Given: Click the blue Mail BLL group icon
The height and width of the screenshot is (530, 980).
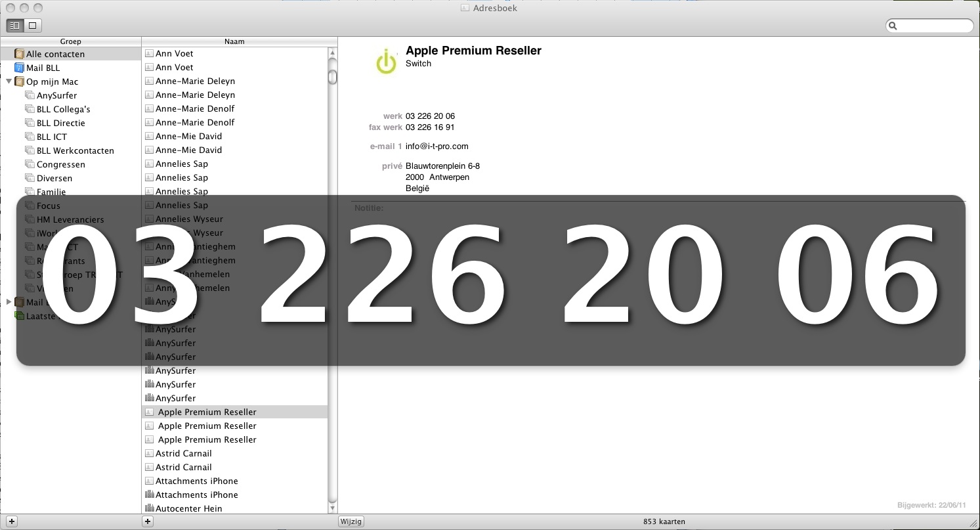Looking at the screenshot, I should pos(19,68).
